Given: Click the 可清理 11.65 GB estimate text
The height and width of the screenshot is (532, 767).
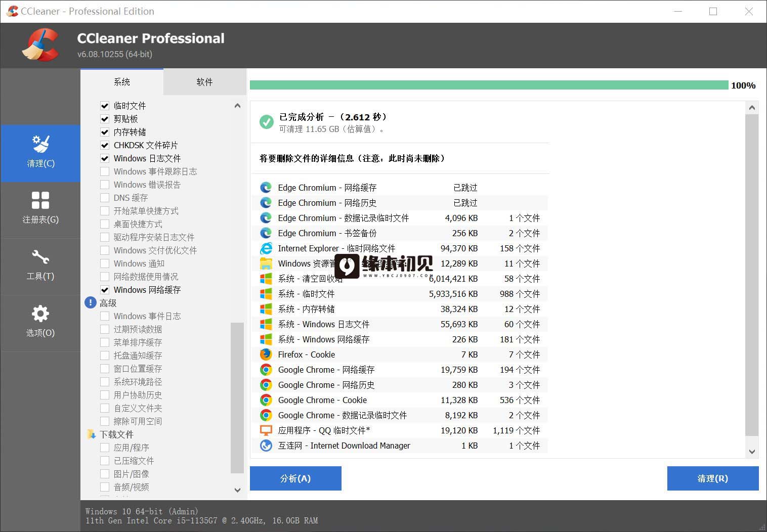Looking at the screenshot, I should [x=331, y=129].
